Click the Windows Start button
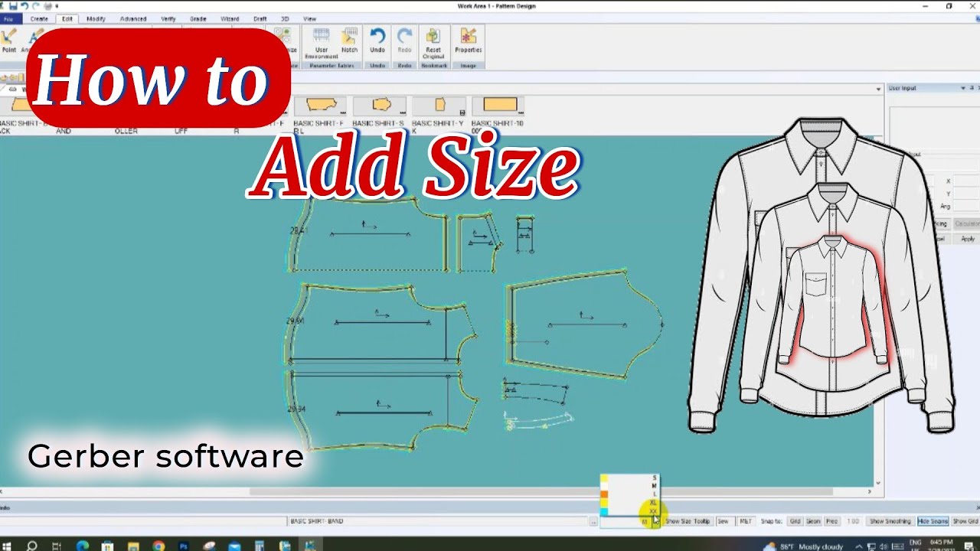The height and width of the screenshot is (551, 980). (x=8, y=546)
